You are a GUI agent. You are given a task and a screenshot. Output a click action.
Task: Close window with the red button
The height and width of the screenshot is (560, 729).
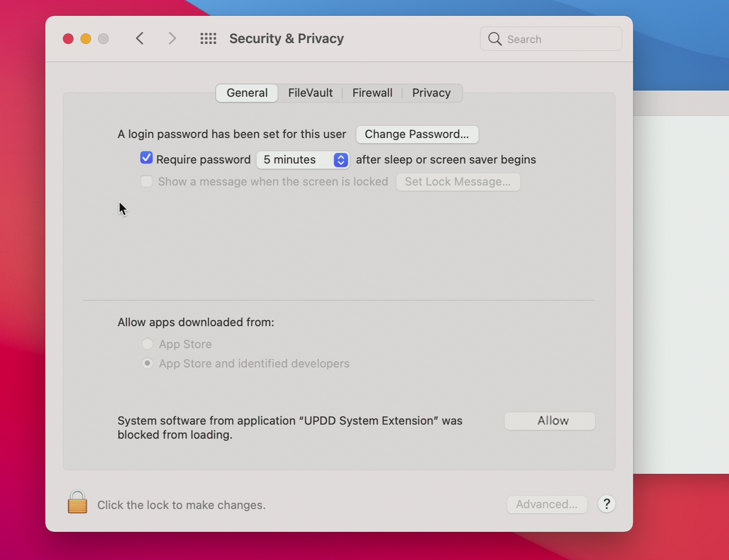[68, 39]
